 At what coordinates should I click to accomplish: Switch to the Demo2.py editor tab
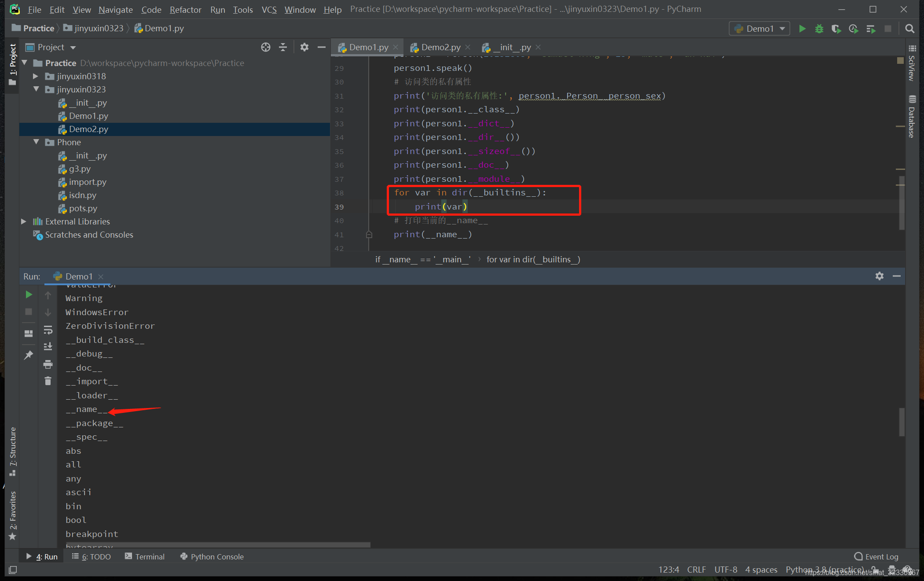[x=440, y=47]
